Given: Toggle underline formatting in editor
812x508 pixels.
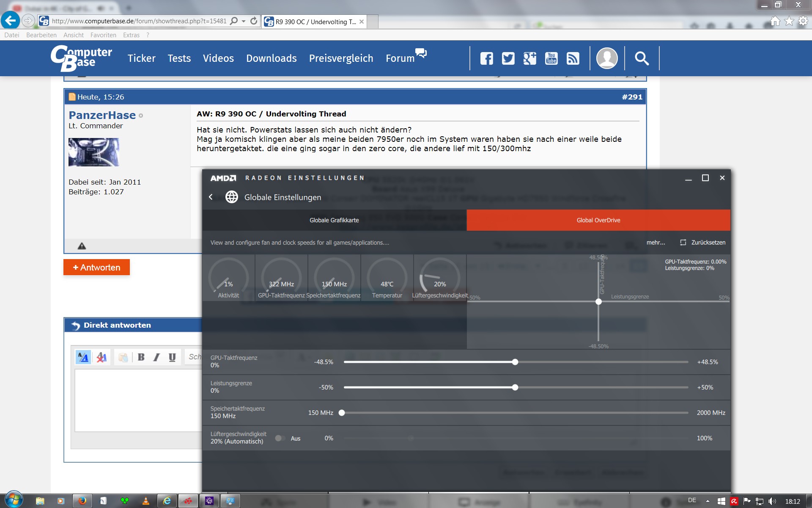Looking at the screenshot, I should click(172, 357).
